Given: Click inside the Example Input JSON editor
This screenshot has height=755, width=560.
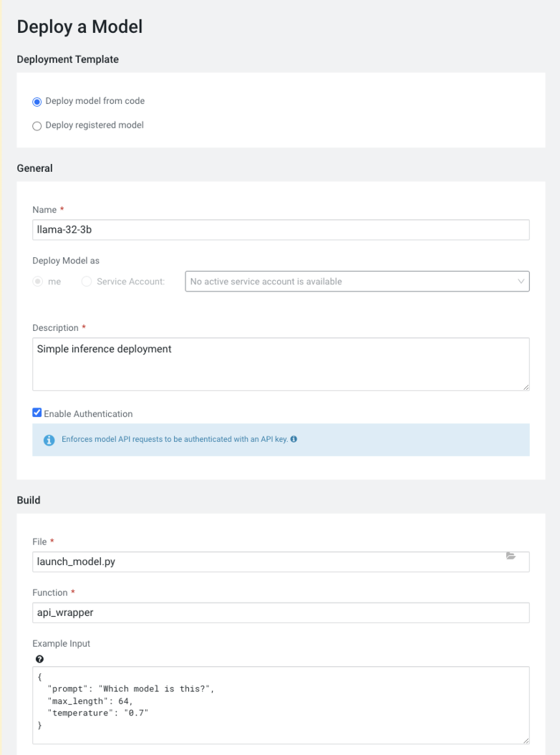Looking at the screenshot, I should [x=281, y=706].
